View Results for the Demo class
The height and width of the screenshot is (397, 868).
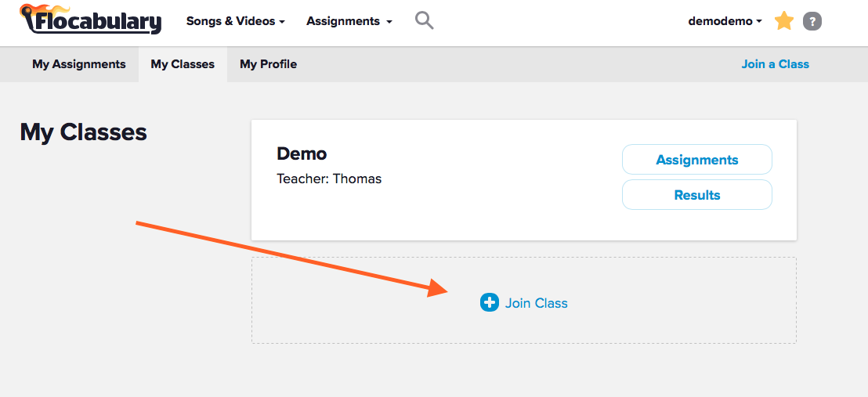pyautogui.click(x=696, y=195)
